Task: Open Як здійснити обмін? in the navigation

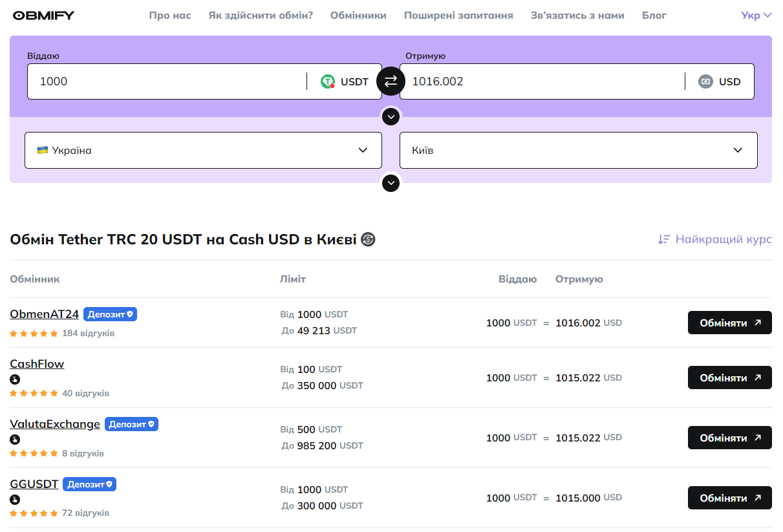Action: 261,16
